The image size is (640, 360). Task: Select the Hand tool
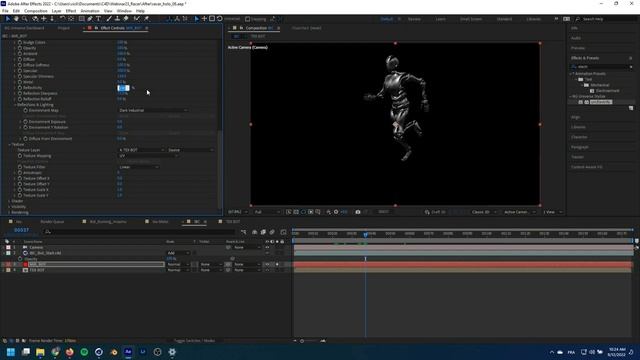click(16, 19)
